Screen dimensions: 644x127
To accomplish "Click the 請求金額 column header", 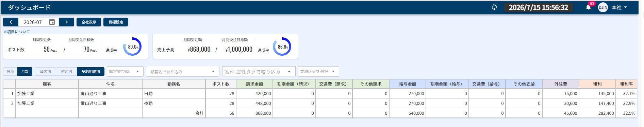I will [254, 84].
